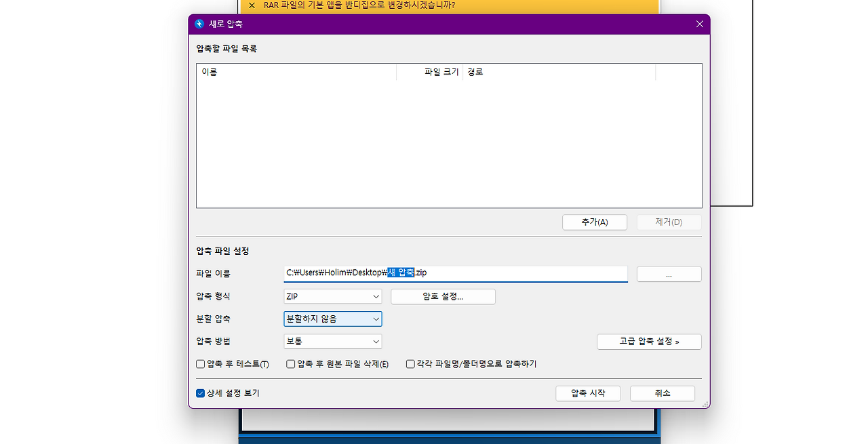Click the 파일 크기 column header
The width and height of the screenshot is (868, 444).
[430, 72]
